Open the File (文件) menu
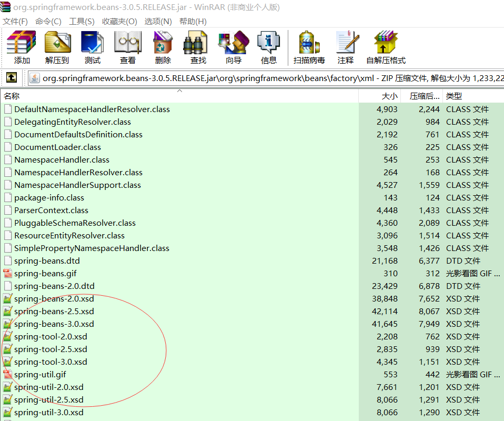 tap(15, 22)
